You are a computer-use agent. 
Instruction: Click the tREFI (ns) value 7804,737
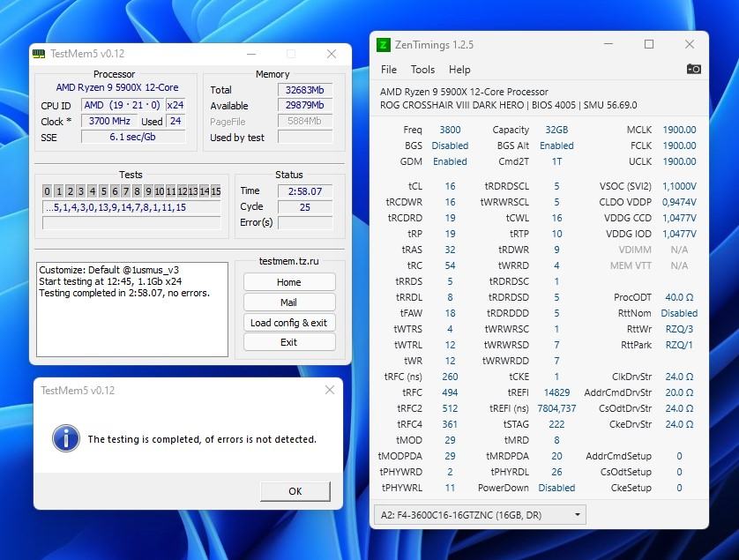[556, 408]
